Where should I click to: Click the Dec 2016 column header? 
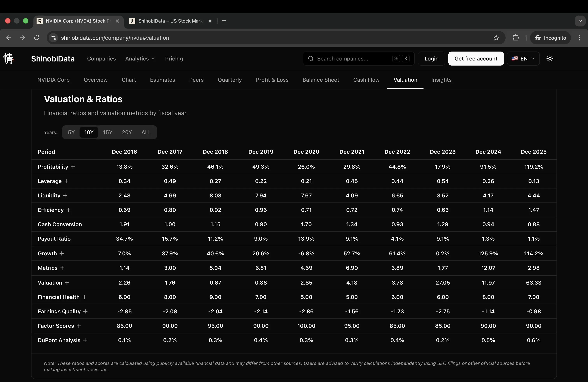tap(124, 152)
